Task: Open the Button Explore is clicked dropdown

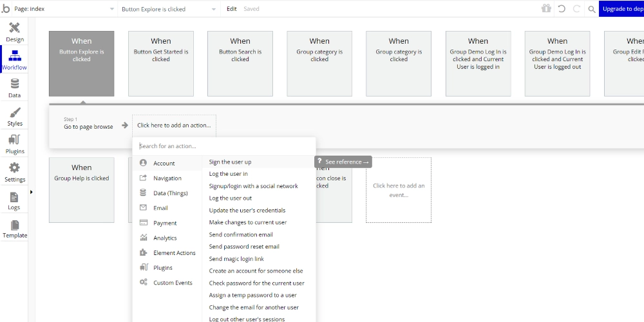Action: [168, 9]
